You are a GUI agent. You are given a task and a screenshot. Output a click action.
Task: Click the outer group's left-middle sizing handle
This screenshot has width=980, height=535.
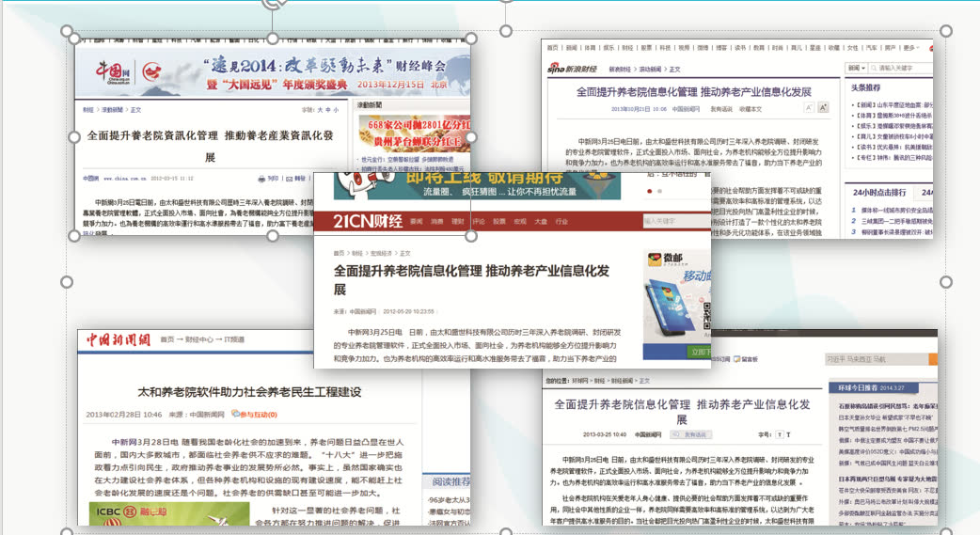pos(67,282)
